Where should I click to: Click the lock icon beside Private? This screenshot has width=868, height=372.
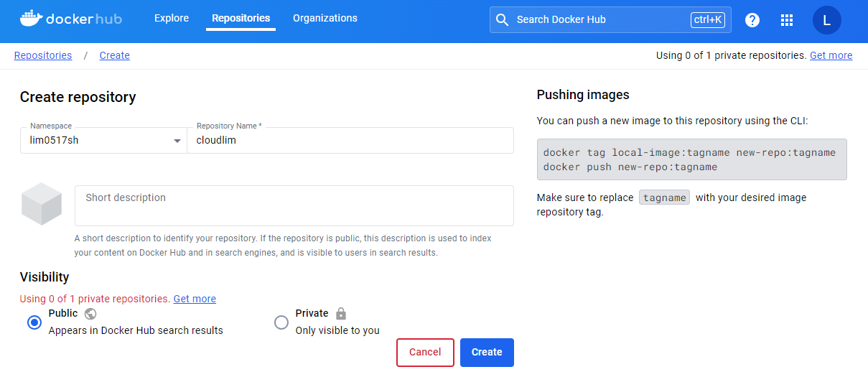pos(341,313)
